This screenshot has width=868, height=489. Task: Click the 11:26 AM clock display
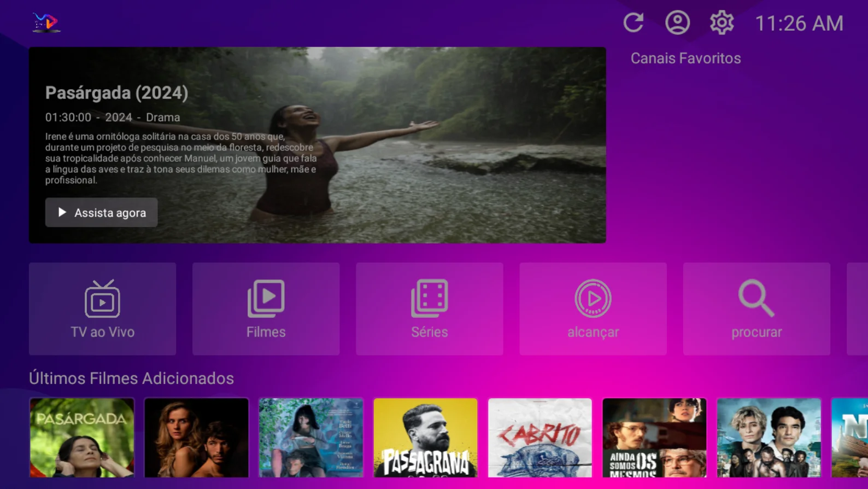pyautogui.click(x=799, y=24)
